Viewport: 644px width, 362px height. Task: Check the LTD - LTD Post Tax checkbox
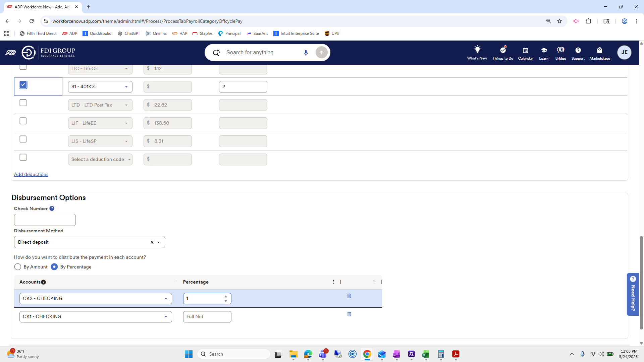(x=23, y=103)
